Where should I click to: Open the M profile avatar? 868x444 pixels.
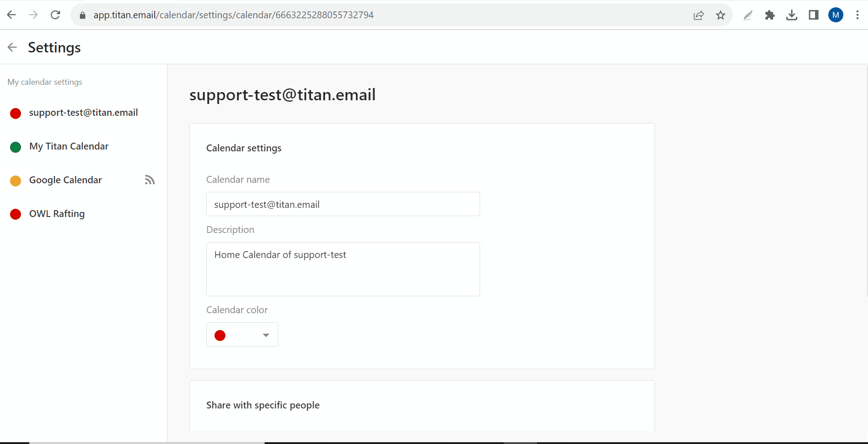click(x=836, y=15)
